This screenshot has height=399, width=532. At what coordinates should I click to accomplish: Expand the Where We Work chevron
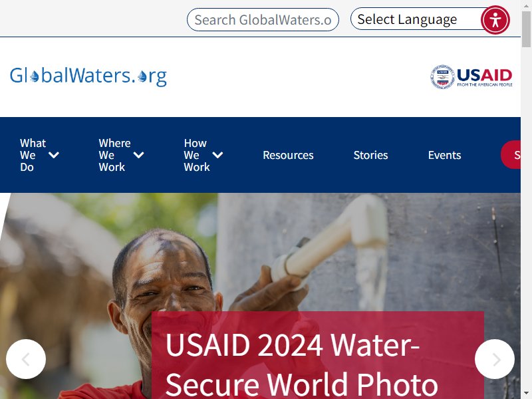pos(138,155)
